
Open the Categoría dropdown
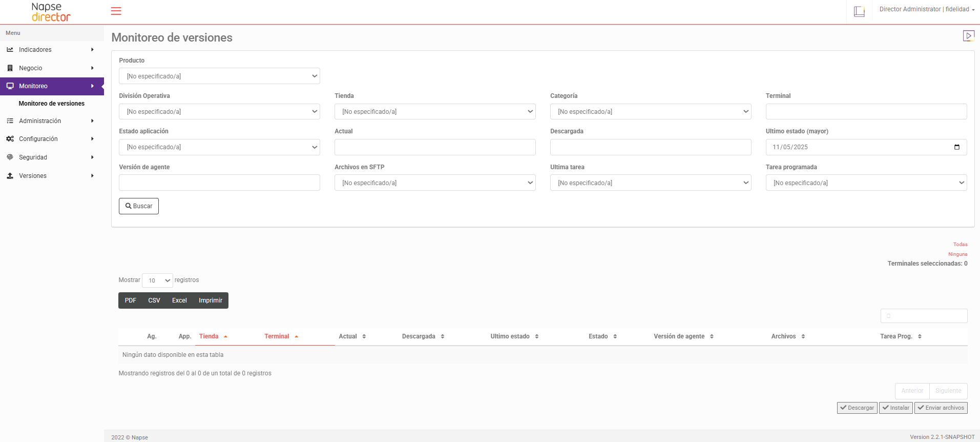651,112
